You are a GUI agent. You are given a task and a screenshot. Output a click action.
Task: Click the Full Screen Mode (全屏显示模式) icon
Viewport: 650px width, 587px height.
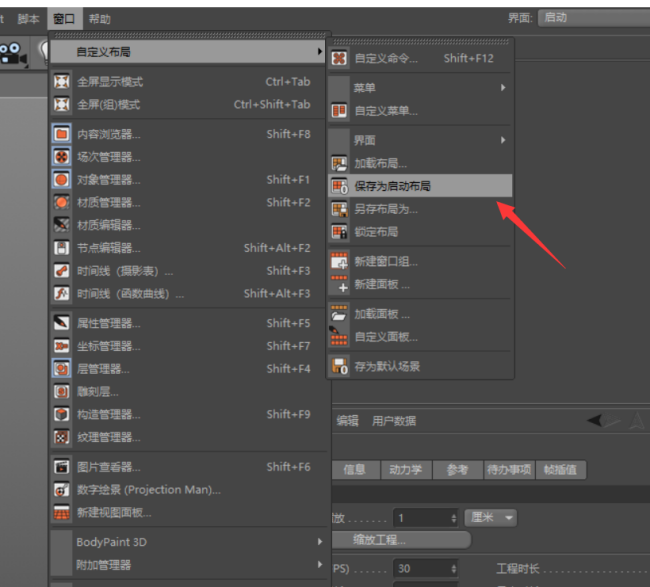[x=61, y=81]
